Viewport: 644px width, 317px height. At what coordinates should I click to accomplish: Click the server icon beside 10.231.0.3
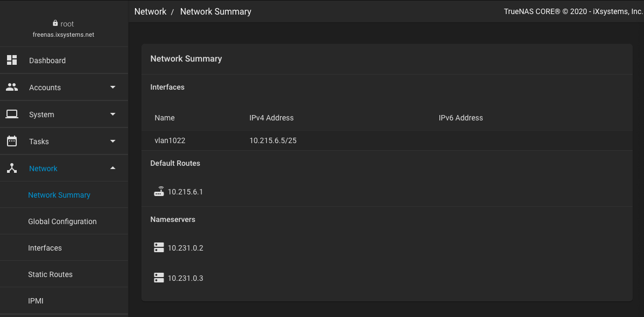(x=159, y=278)
